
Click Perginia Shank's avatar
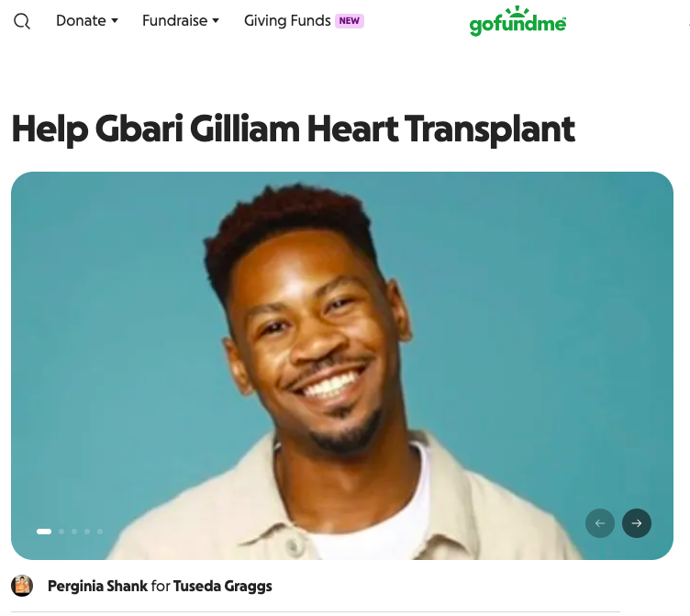point(22,586)
